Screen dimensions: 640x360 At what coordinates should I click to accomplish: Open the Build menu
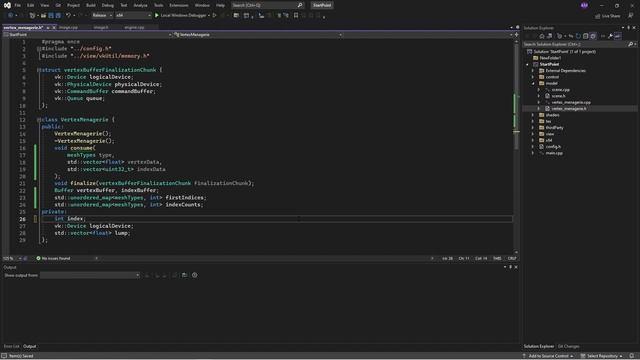(x=91, y=5)
